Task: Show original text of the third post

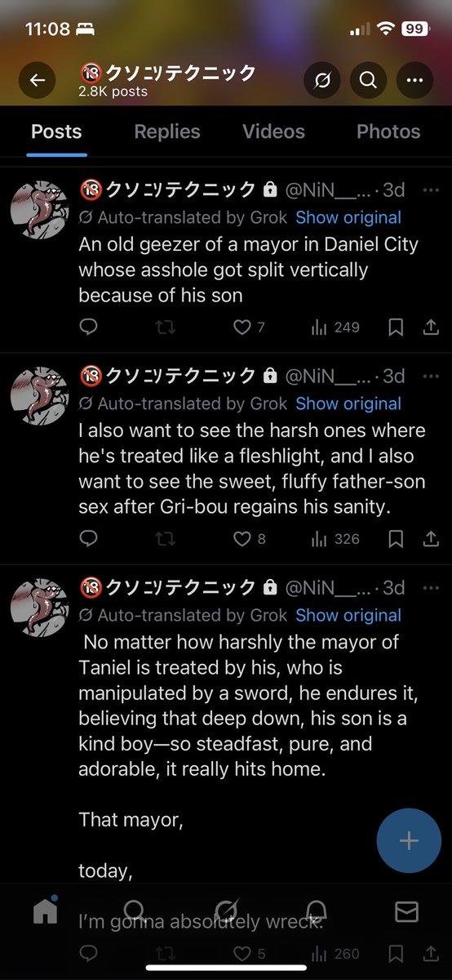Action: 348,615
